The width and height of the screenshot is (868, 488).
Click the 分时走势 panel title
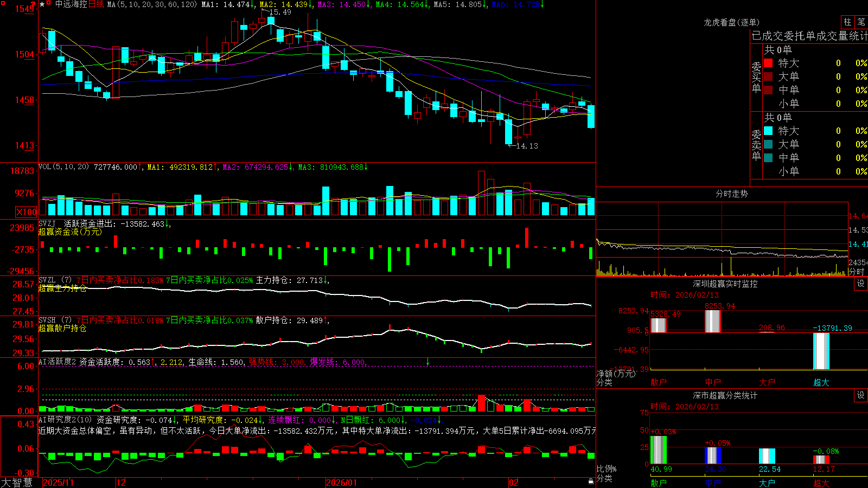[x=731, y=194]
